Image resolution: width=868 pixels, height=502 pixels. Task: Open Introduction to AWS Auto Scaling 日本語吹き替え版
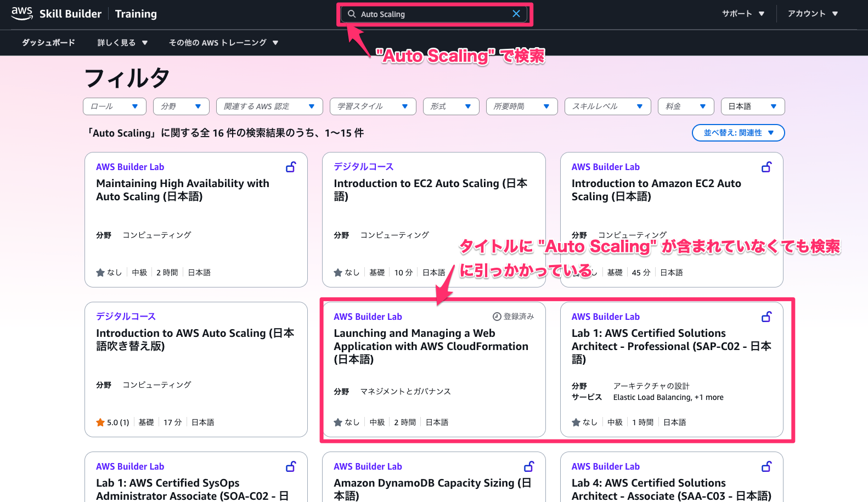point(195,340)
